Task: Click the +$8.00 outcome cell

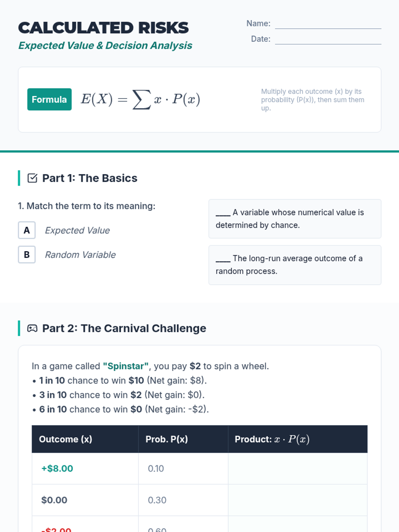Action: tap(57, 468)
